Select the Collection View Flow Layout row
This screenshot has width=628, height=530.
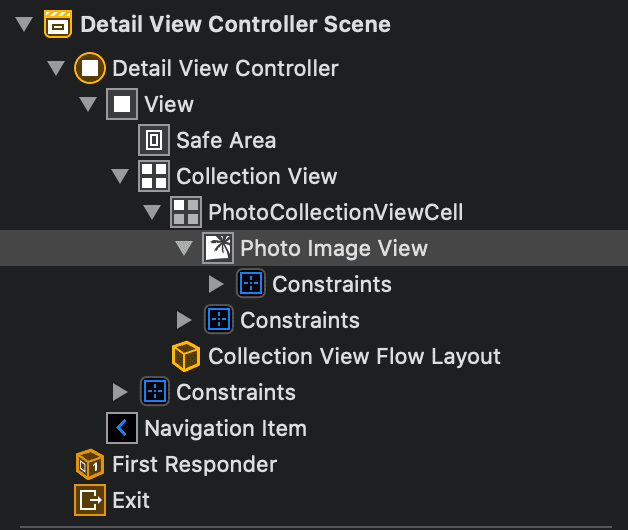[354, 356]
